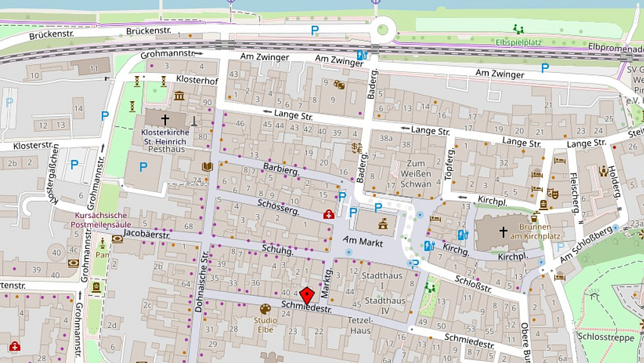Image resolution: width=644 pixels, height=363 pixels.
Task: Click the library book icon near Pesthaus
Action: coord(207,166)
